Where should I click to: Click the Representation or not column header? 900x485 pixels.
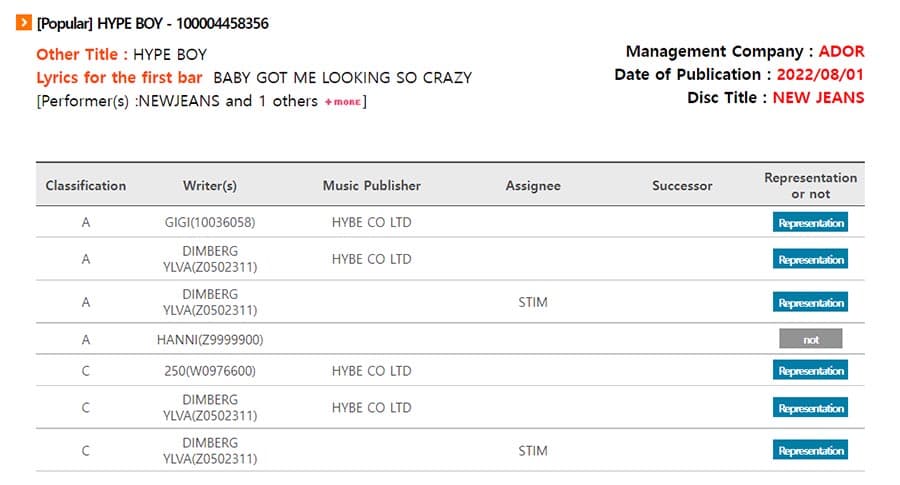click(810, 185)
